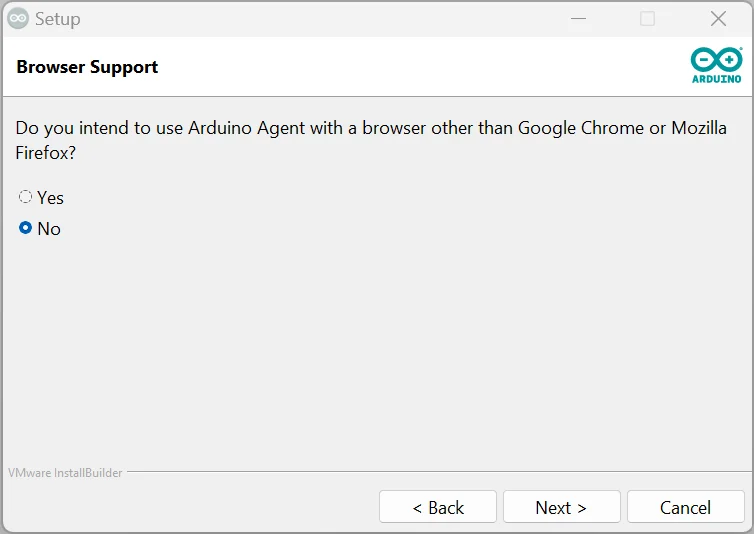The image size is (754, 534).
Task: Select the Yes radio button
Action: [x=25, y=197]
